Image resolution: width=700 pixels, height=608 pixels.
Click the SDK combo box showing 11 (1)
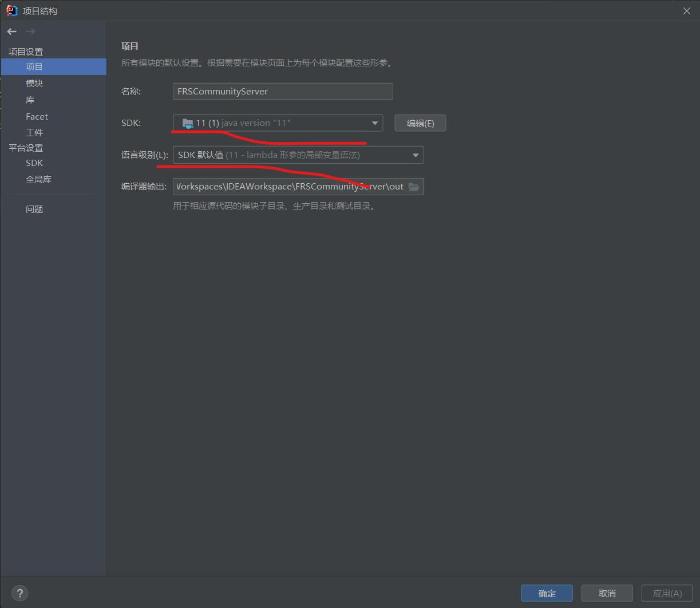pos(278,123)
